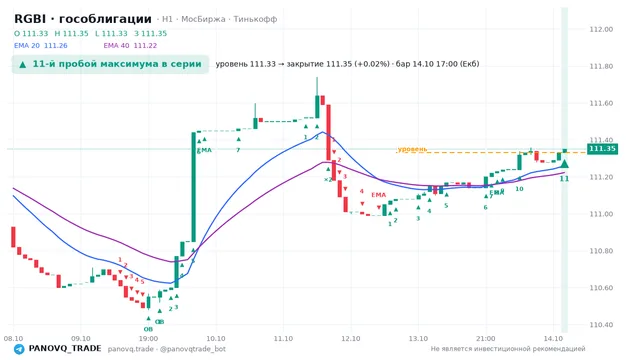Click the "EMA 20 111.26" legend entry
This screenshot has width=640, height=360.
coord(41,46)
